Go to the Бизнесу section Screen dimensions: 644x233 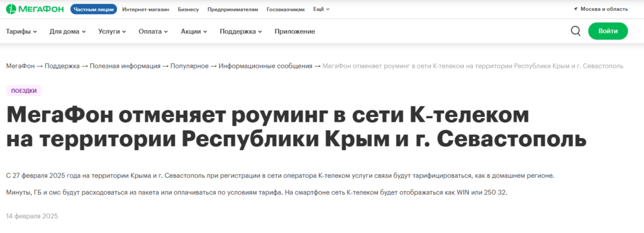pyautogui.click(x=189, y=9)
